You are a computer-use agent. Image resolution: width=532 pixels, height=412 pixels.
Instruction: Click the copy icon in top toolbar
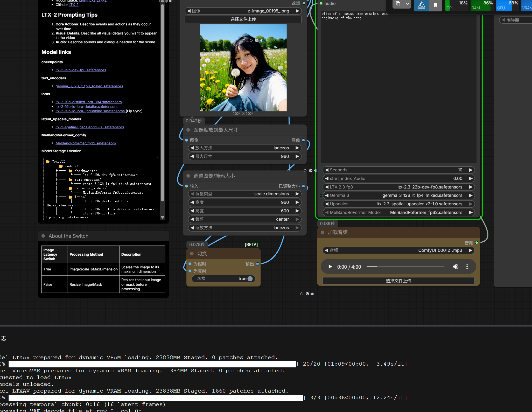(398, 4)
